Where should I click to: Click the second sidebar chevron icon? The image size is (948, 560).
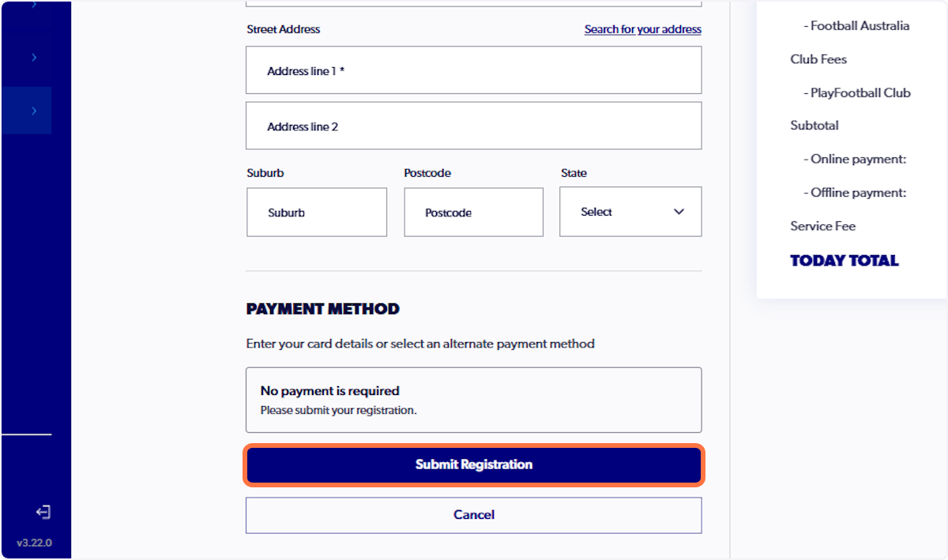33,57
